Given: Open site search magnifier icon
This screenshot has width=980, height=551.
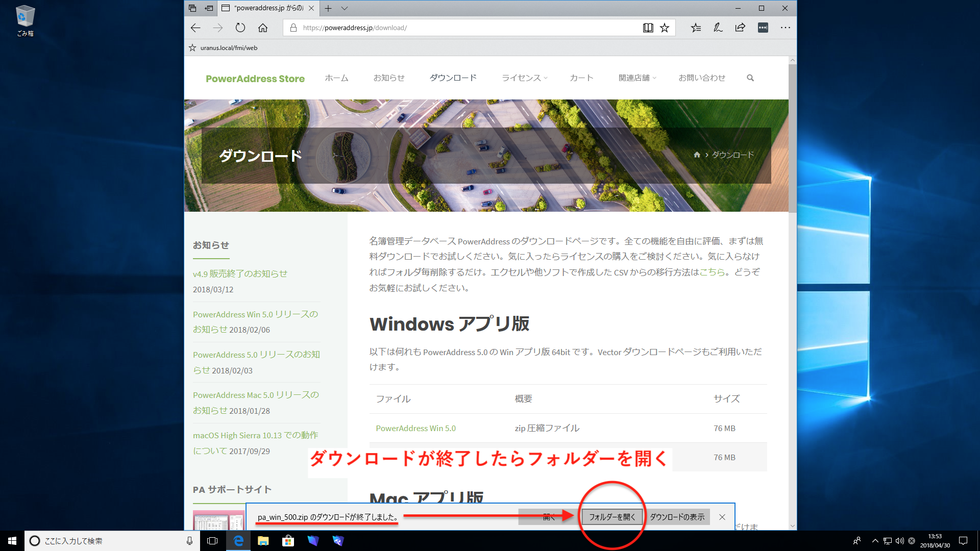Looking at the screenshot, I should pos(750,78).
